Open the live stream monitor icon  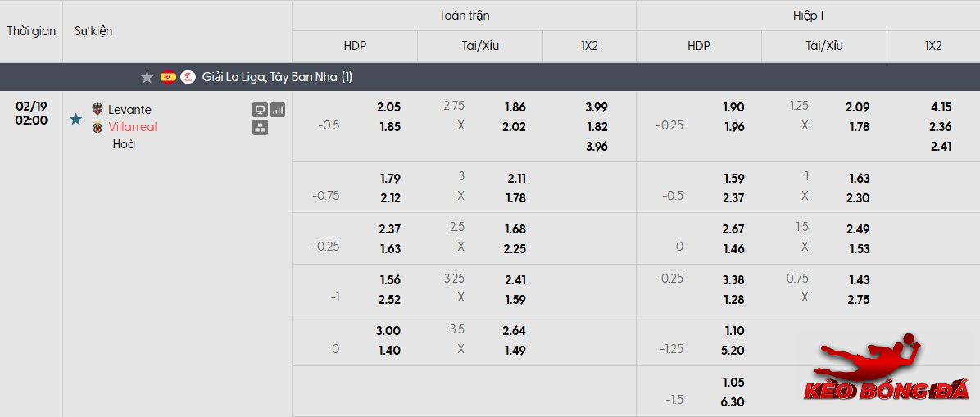click(260, 110)
